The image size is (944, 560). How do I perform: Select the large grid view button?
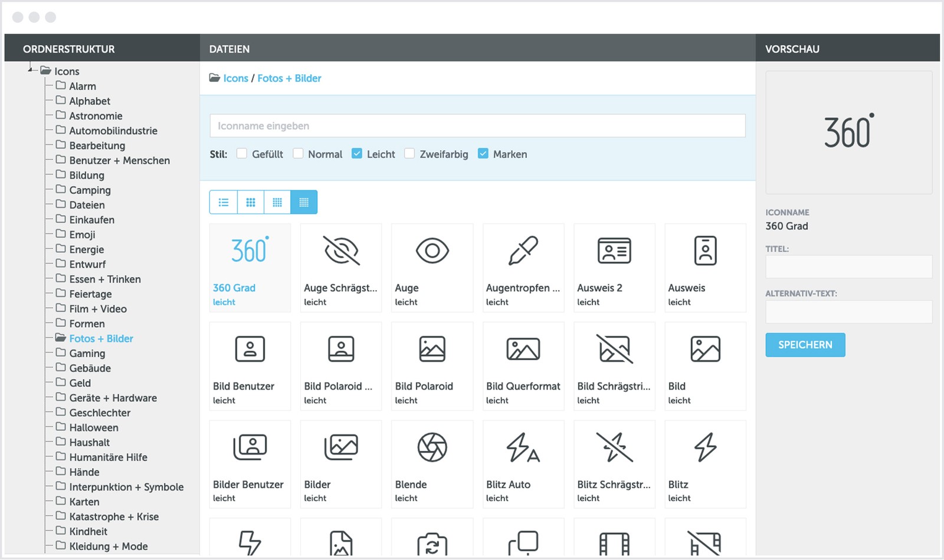[x=251, y=202]
